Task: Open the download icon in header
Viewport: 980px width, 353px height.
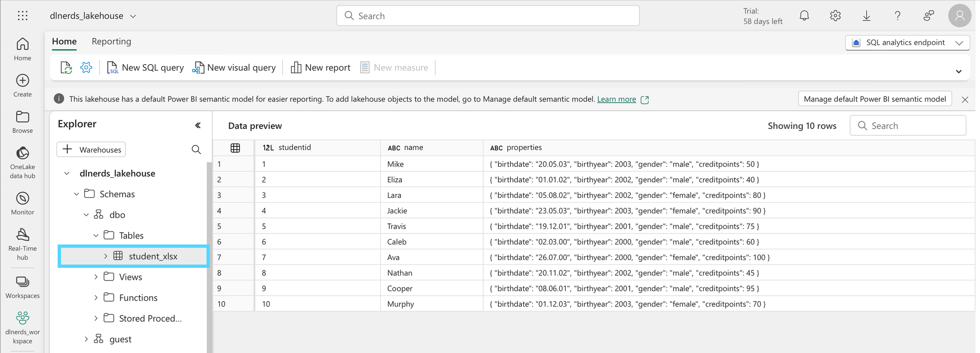Action: 866,16
